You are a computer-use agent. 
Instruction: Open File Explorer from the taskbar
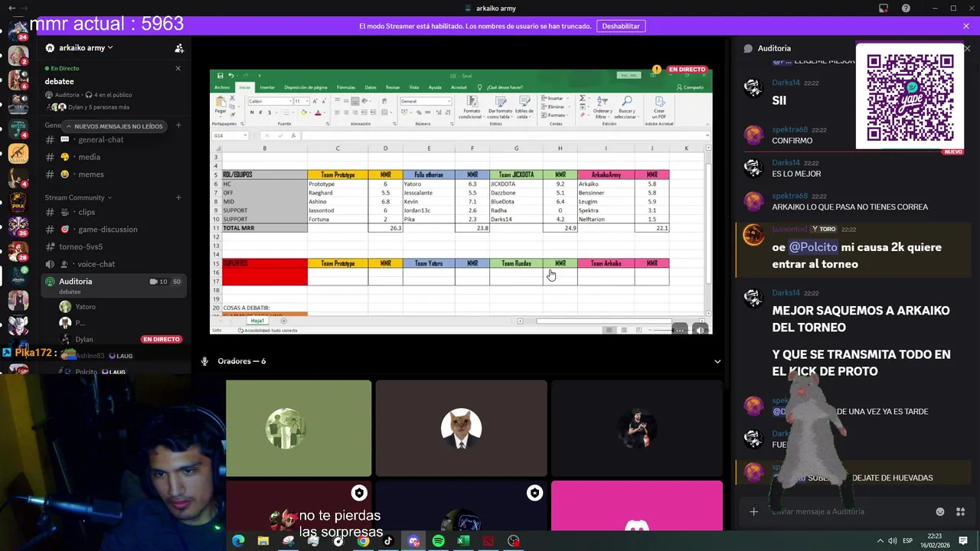click(x=263, y=541)
